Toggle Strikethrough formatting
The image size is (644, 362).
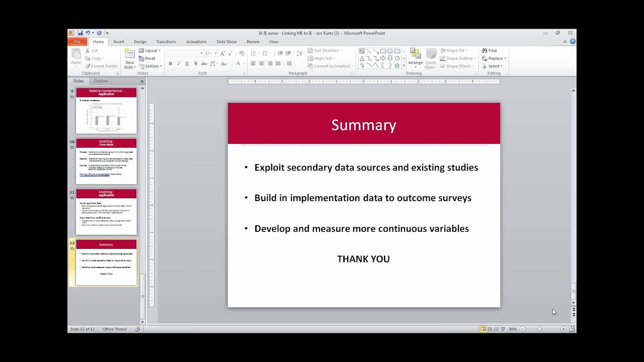pyautogui.click(x=204, y=64)
